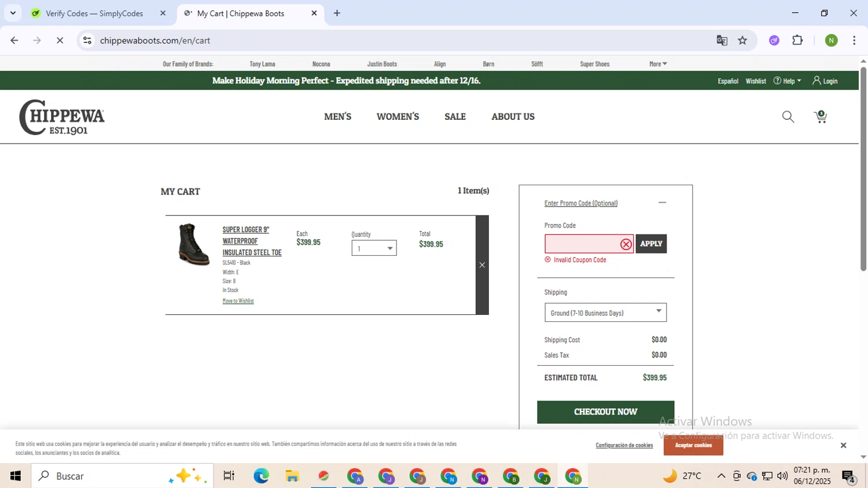The height and width of the screenshot is (488, 868).
Task: Click the Super Logger boot thumbnail image
Action: (x=194, y=244)
